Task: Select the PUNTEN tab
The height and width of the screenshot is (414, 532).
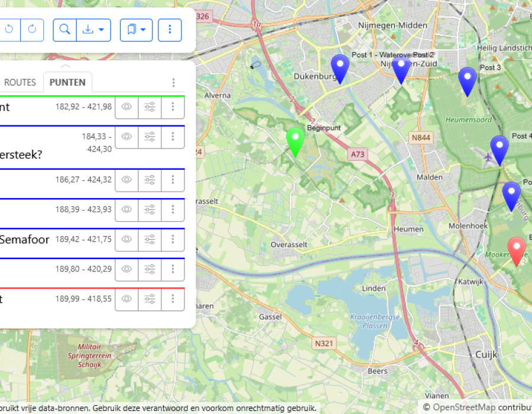Action: 67,82
